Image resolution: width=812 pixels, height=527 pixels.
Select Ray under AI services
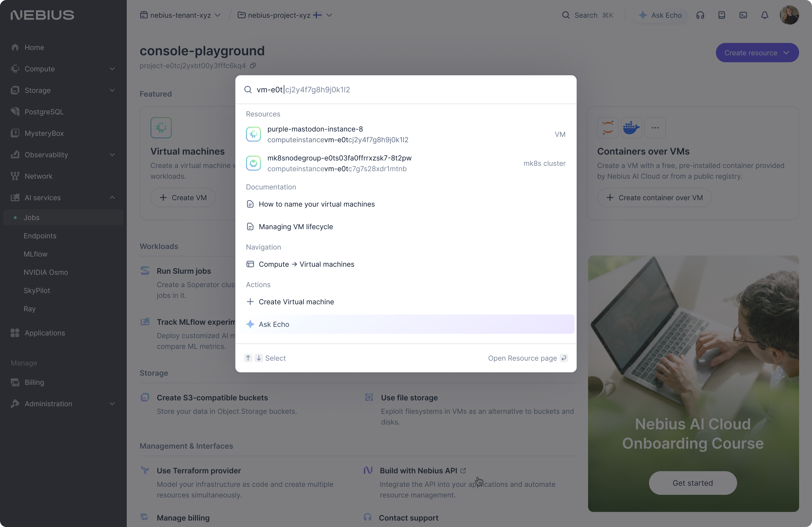(30, 309)
